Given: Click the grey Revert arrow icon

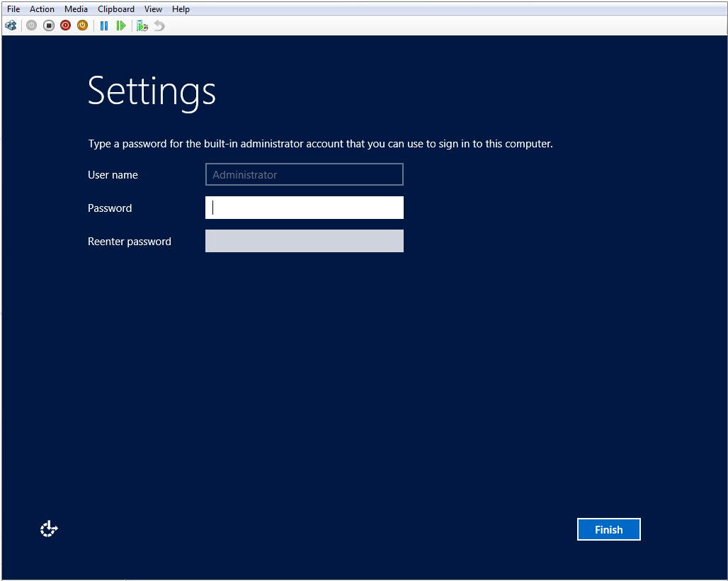Looking at the screenshot, I should click(159, 26).
